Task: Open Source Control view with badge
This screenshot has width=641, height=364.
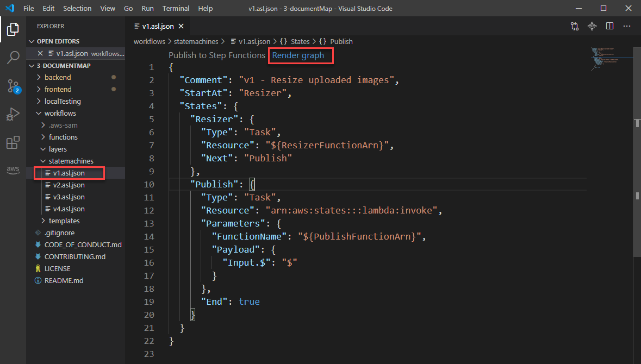Action: pos(13,86)
